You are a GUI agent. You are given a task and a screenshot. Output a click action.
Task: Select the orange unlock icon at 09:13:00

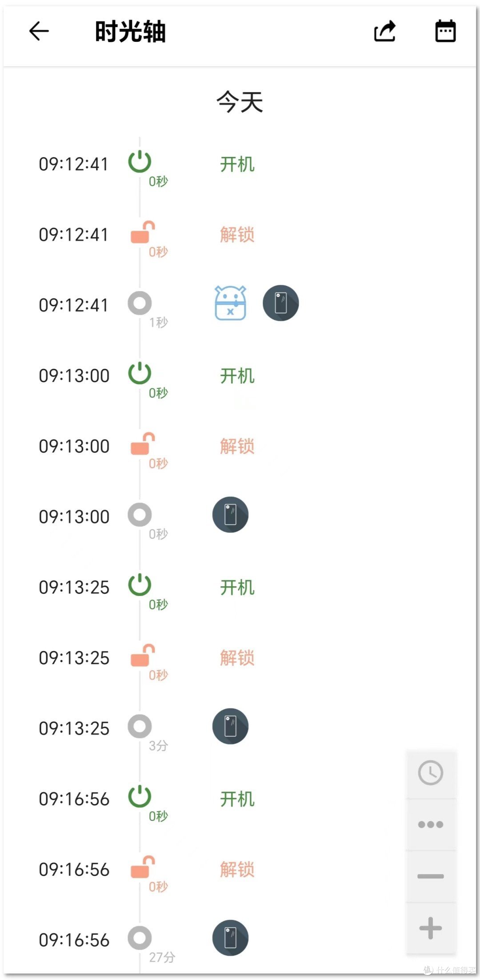click(x=142, y=444)
